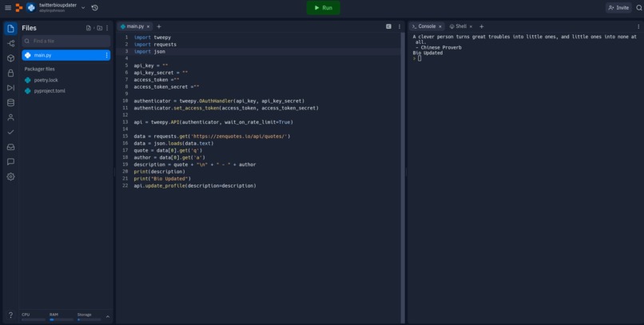Switch to the main.py editor tab
This screenshot has width=644, height=325.
pyautogui.click(x=135, y=26)
